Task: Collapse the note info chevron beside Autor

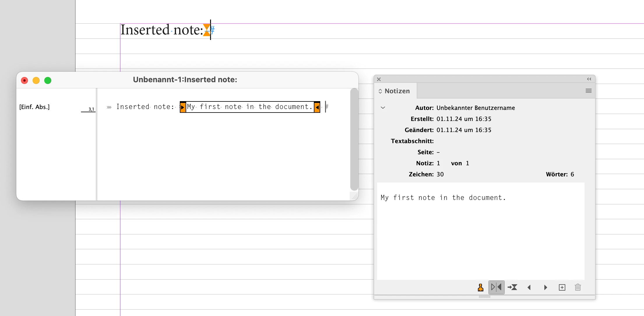Action: point(383,108)
